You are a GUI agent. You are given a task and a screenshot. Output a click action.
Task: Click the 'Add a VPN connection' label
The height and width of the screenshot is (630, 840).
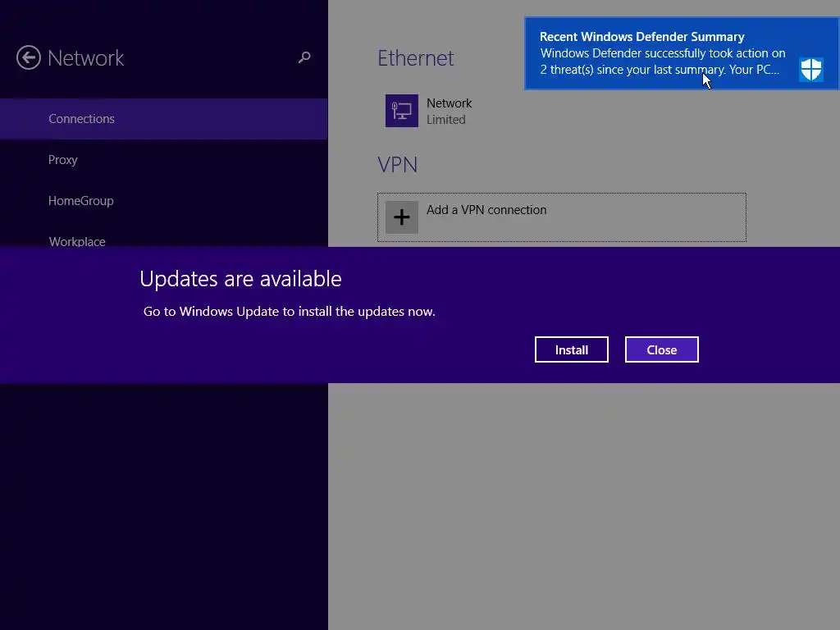point(486,210)
